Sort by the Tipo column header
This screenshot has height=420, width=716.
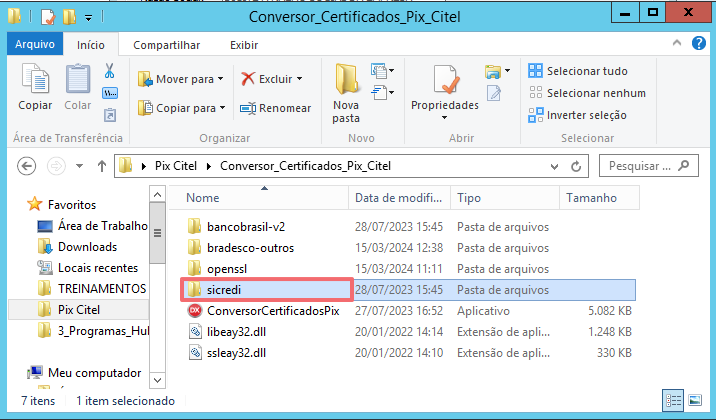(x=505, y=198)
